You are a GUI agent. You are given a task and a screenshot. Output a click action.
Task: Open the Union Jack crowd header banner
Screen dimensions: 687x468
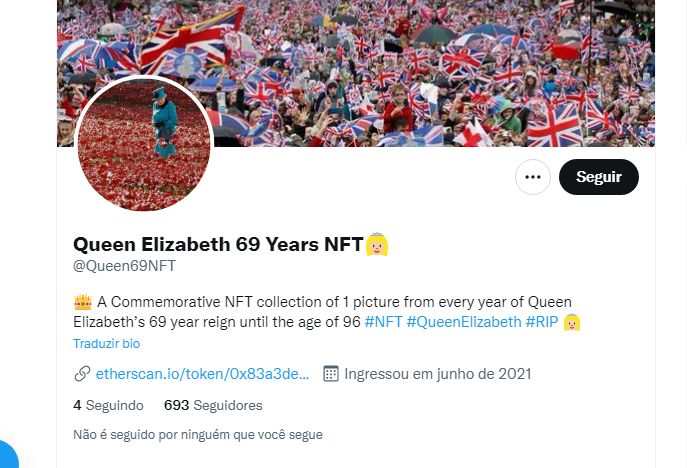tap(356, 73)
